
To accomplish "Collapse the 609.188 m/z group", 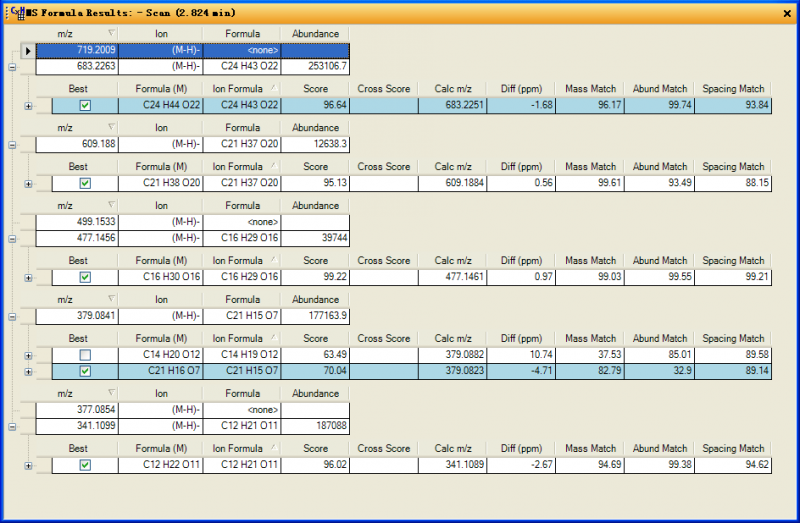I will [x=12, y=145].
